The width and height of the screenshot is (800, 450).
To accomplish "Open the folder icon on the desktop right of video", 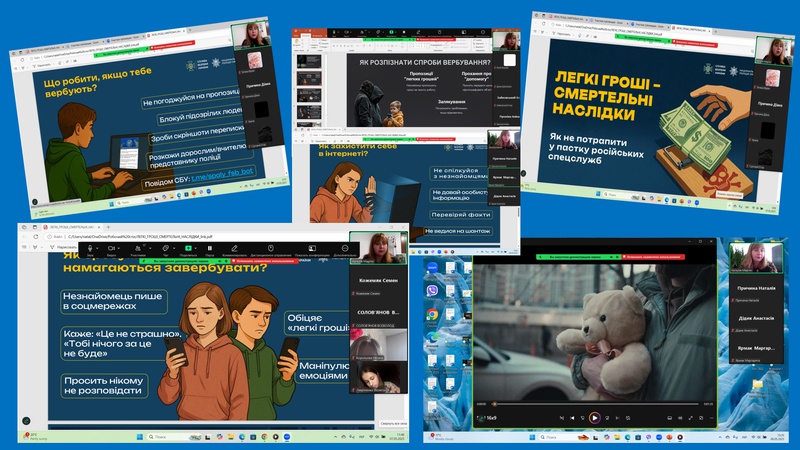I will [757, 384].
